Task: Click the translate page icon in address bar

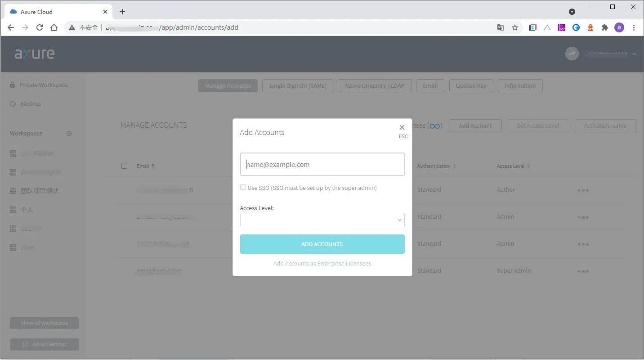Action: coord(501,27)
